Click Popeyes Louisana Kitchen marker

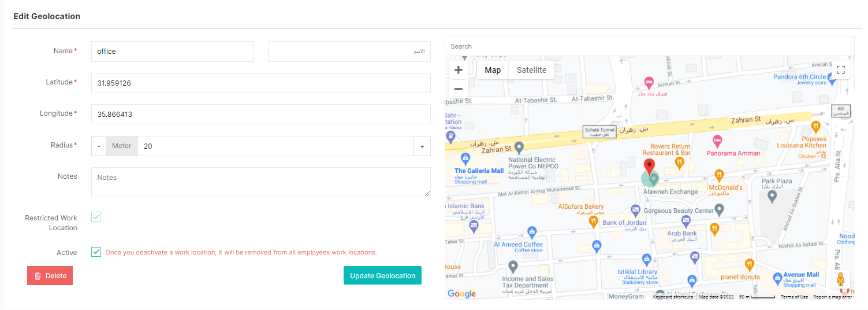click(x=815, y=126)
